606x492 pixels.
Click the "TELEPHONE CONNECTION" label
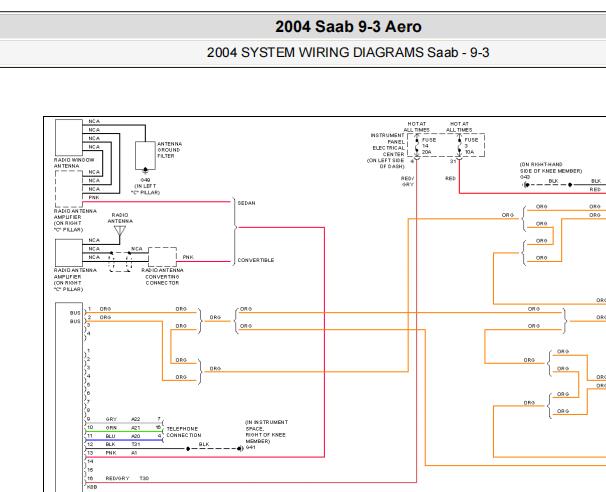[184, 432]
